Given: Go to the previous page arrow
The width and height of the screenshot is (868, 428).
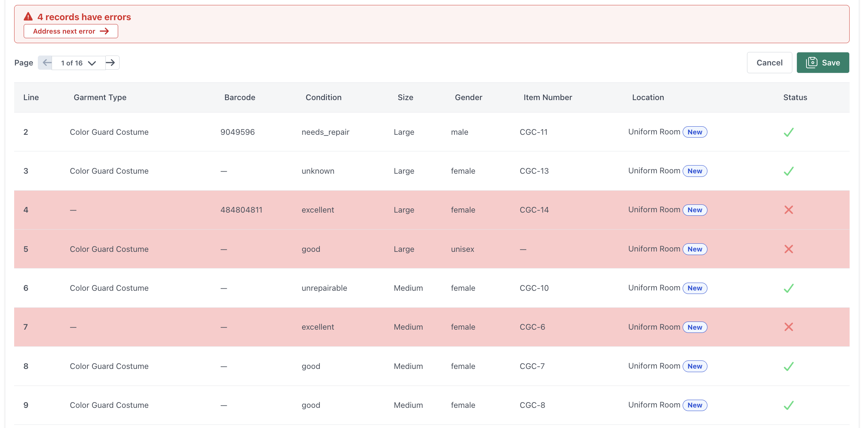Looking at the screenshot, I should click(46, 63).
